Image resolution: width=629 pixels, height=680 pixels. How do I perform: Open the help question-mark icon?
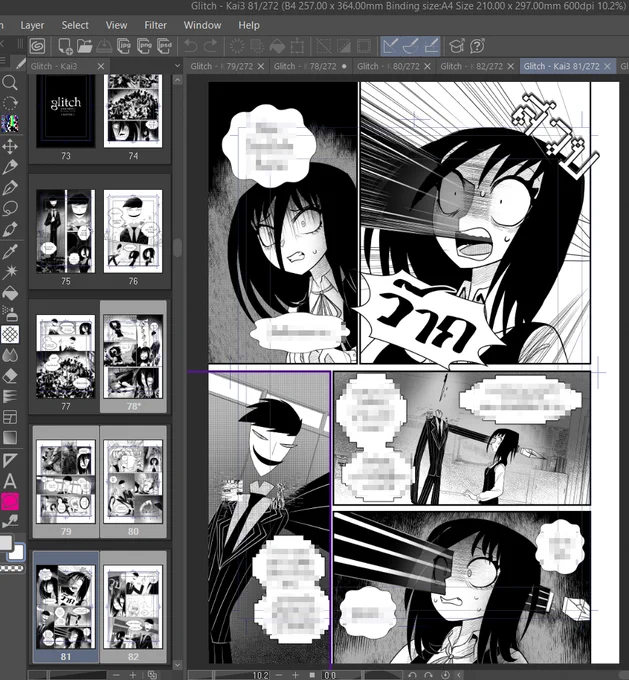coord(477,46)
